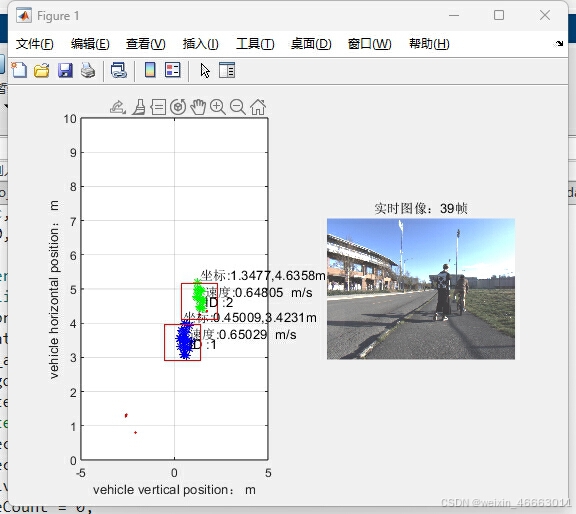
Task: Print figure using the printer icon
Action: point(88,70)
